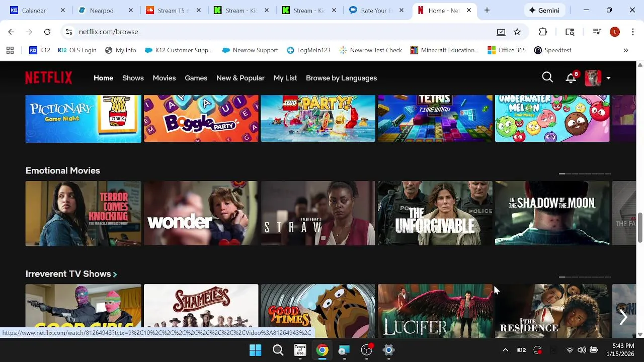The image size is (644, 362).
Task: Open Pictionary Game Night tile
Action: tap(83, 118)
